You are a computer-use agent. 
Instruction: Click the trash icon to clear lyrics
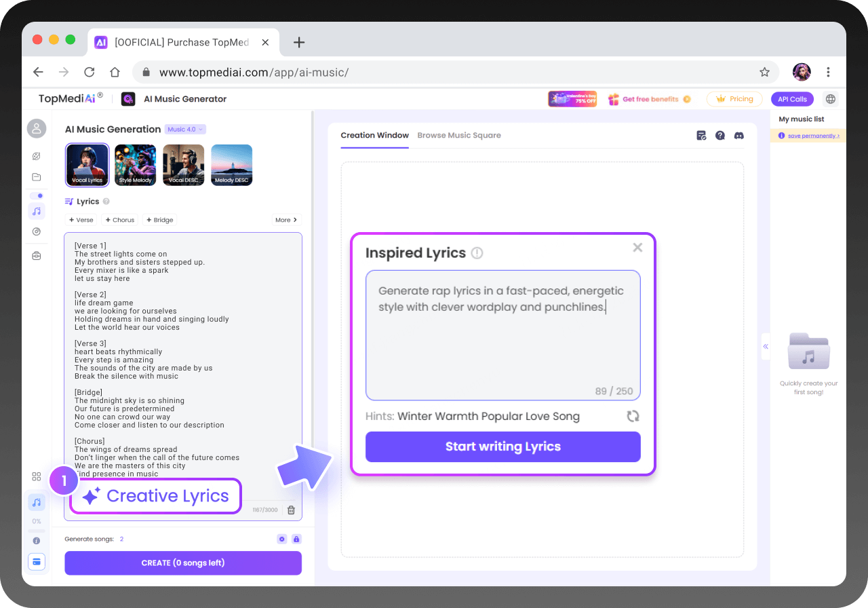point(291,510)
